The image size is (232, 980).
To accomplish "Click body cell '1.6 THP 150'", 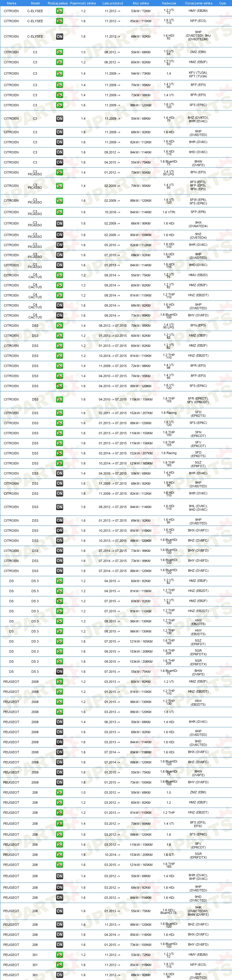I will click(169, 433).
